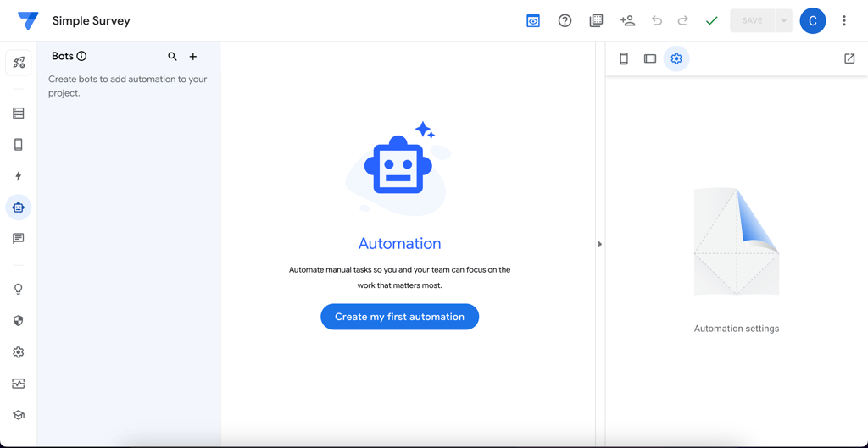Click the info icon next to Bots
The height and width of the screenshot is (448, 868).
pyautogui.click(x=81, y=56)
